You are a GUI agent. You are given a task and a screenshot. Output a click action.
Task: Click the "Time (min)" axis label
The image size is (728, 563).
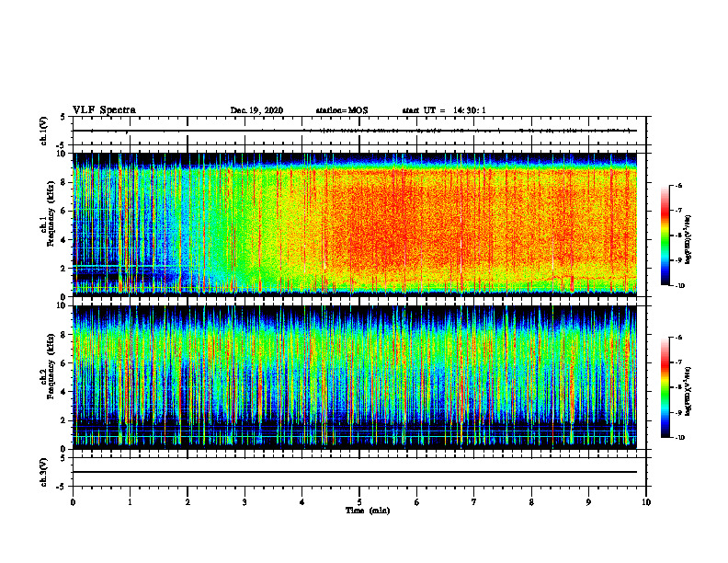click(x=368, y=511)
